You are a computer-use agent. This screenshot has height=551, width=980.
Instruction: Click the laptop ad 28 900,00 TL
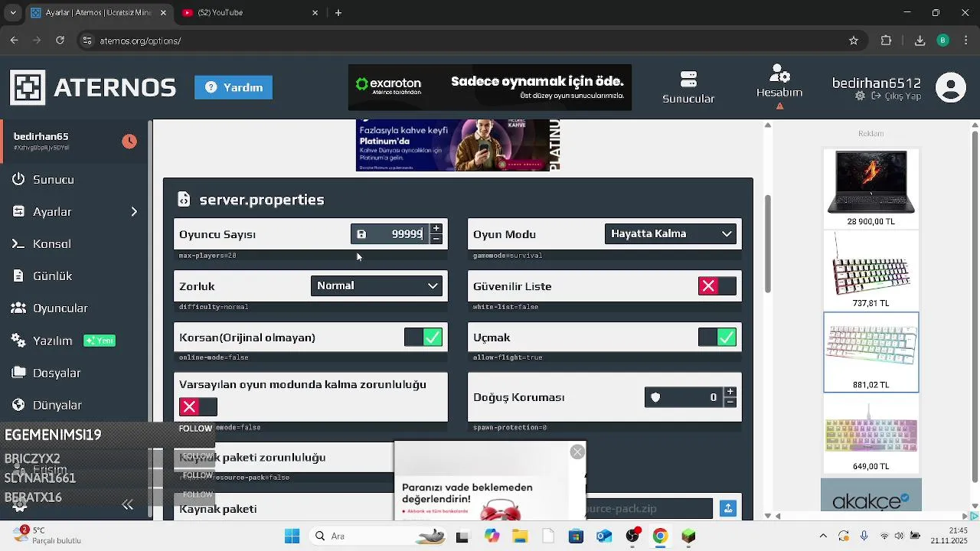point(871,188)
